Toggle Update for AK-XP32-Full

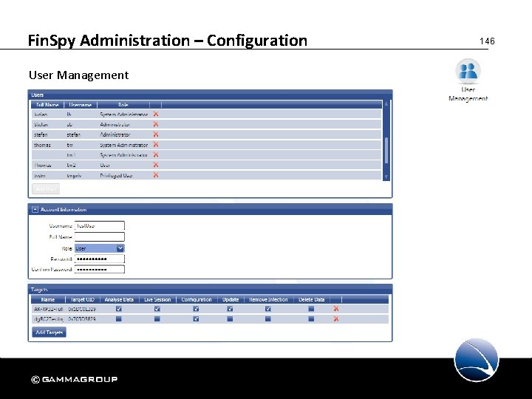point(230,309)
